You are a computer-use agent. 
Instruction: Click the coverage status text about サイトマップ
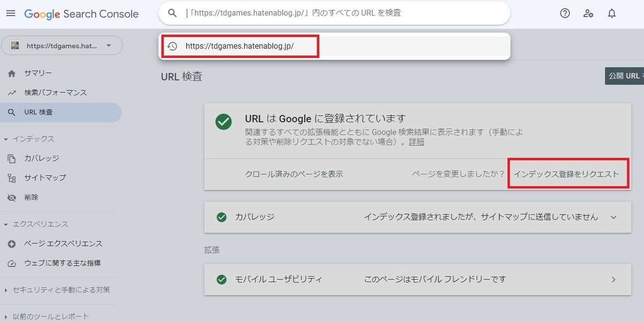point(481,217)
